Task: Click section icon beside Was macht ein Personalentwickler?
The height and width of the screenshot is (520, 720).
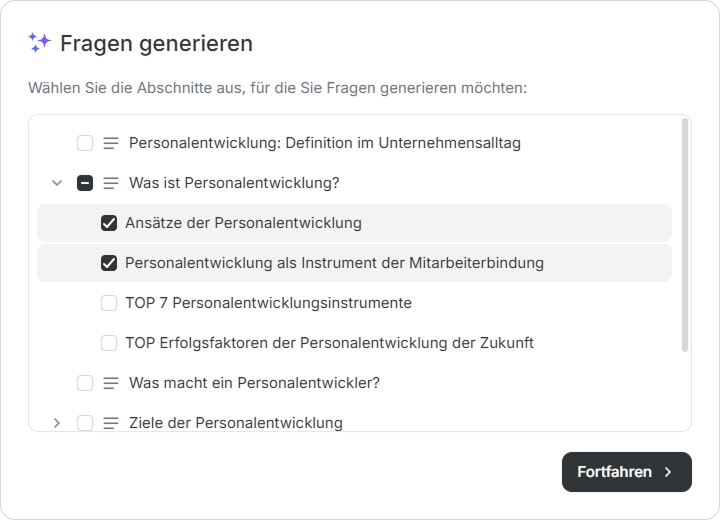Action: pyautogui.click(x=111, y=383)
